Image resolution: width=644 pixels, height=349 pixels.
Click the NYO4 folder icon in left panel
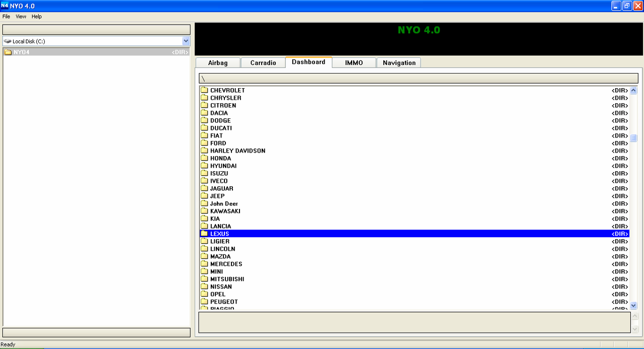point(8,52)
